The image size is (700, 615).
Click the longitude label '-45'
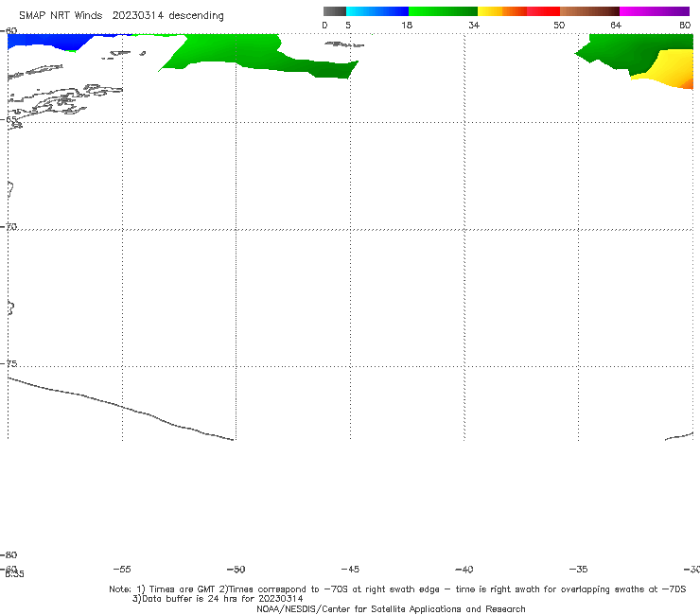[x=350, y=569]
